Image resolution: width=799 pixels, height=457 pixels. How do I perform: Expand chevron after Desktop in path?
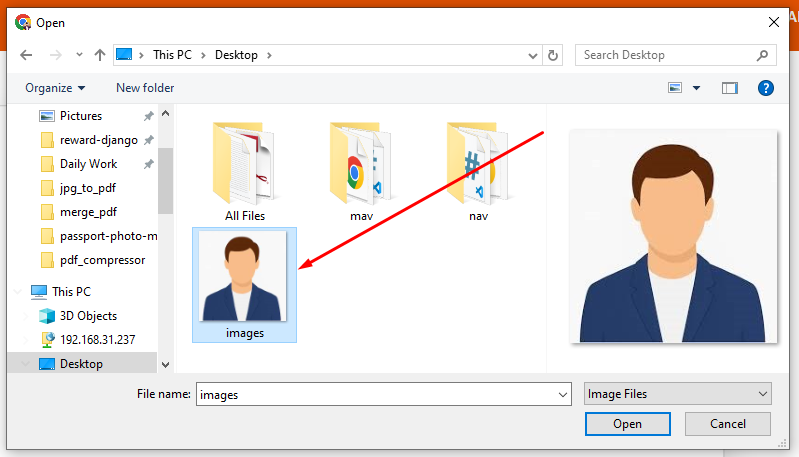269,55
